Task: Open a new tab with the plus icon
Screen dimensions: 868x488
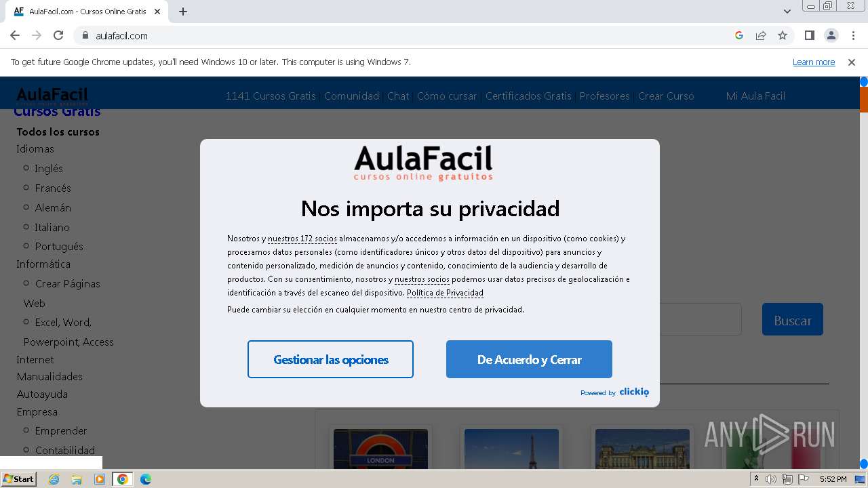Action: pos(183,12)
